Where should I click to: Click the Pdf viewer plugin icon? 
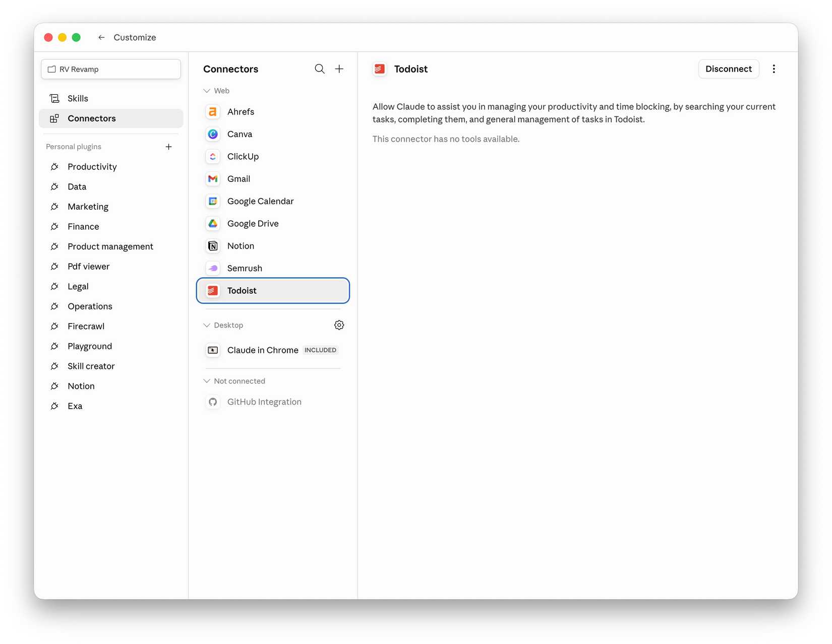coord(54,267)
